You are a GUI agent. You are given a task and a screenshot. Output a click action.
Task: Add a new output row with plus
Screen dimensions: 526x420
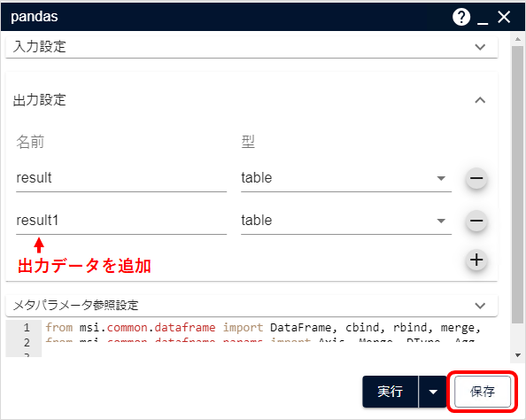[476, 260]
